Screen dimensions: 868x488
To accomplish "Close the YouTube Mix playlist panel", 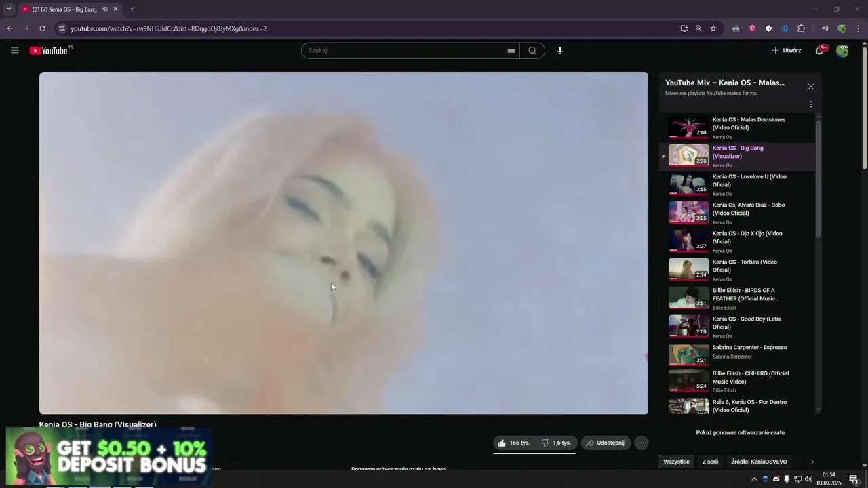I will click(x=810, y=87).
